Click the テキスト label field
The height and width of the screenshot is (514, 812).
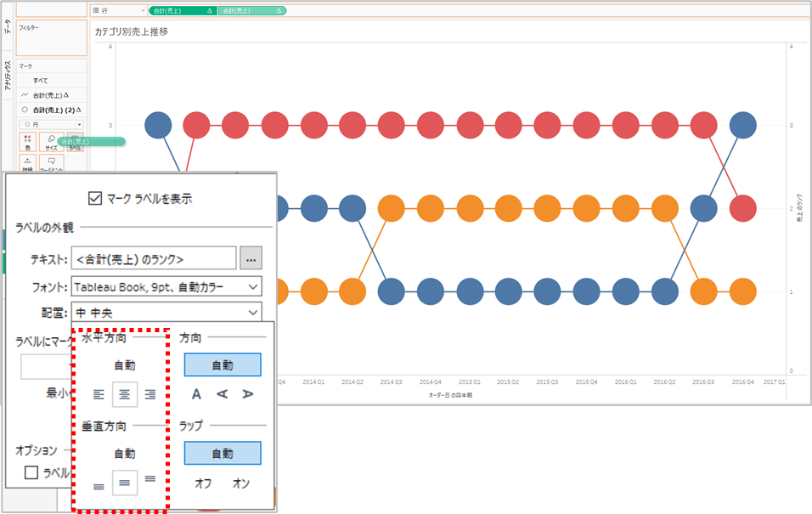click(154, 258)
